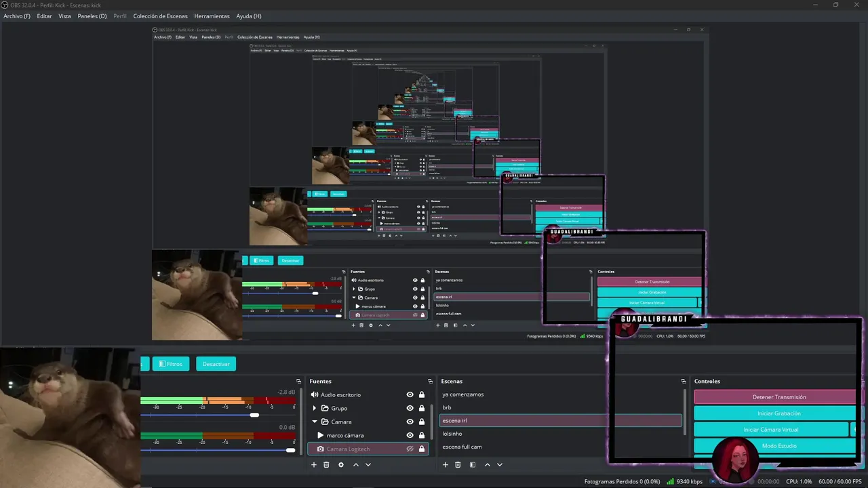Hide the Grupo source with eye icon
The width and height of the screenshot is (868, 488).
pyautogui.click(x=410, y=408)
